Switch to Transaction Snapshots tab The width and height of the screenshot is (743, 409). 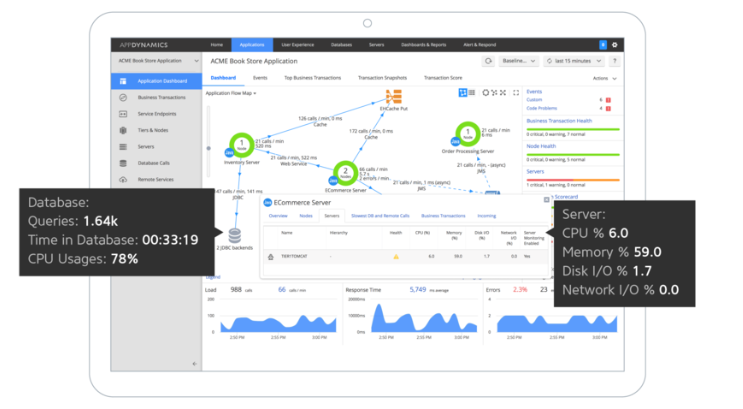click(x=382, y=78)
